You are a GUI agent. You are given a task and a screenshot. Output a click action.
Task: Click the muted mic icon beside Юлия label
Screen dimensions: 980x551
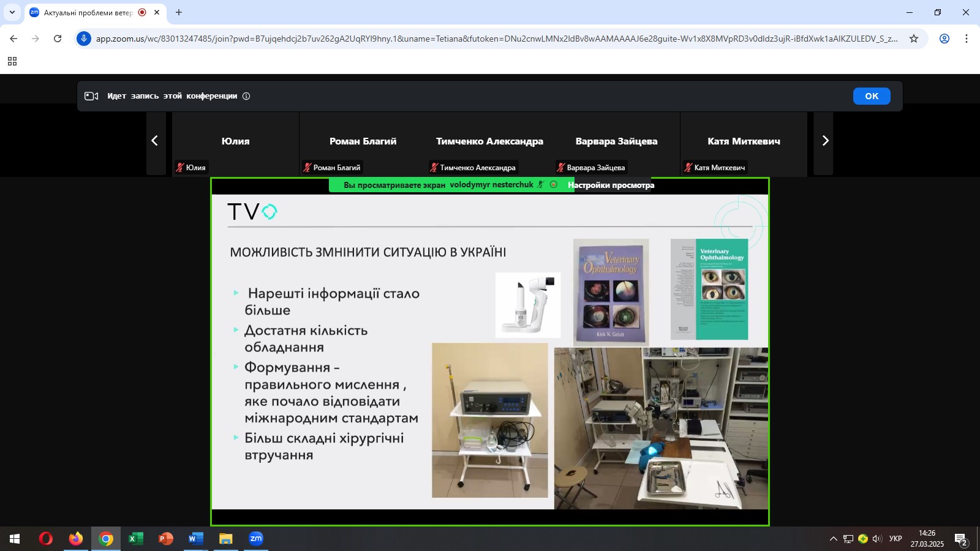[x=180, y=167]
